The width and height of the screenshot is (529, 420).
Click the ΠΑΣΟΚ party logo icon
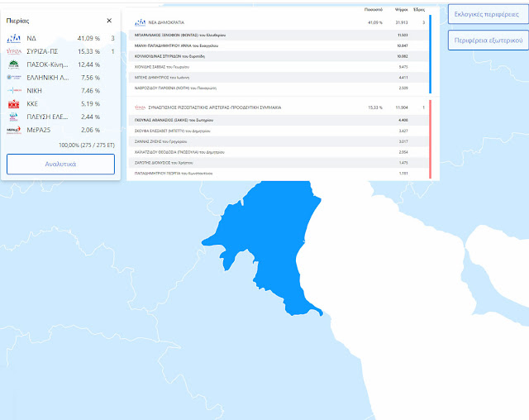13,64
